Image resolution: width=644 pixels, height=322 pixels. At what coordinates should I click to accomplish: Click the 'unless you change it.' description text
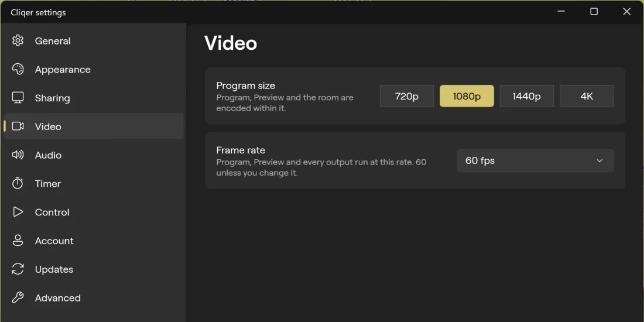pyautogui.click(x=257, y=173)
